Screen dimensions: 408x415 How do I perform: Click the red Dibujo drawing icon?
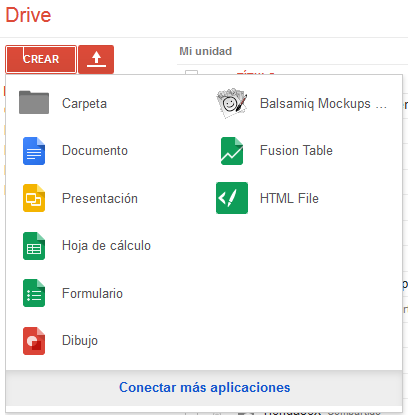[x=34, y=341]
